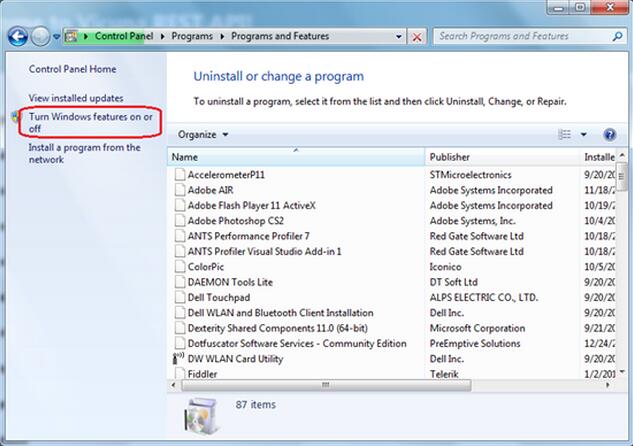Viewport: 633px width, 446px height.
Task: Select Adobe Photoshop CS2 entry
Action: (x=235, y=221)
